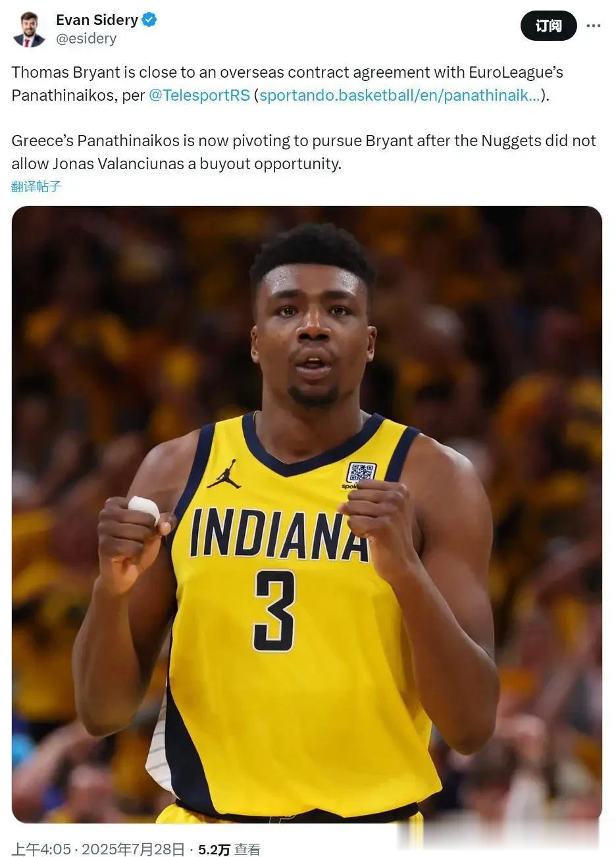Image resolution: width=616 pixels, height=857 pixels.
Task: Click the paragraph mentioning Jonas Valanciunas
Action: pyautogui.click(x=303, y=152)
